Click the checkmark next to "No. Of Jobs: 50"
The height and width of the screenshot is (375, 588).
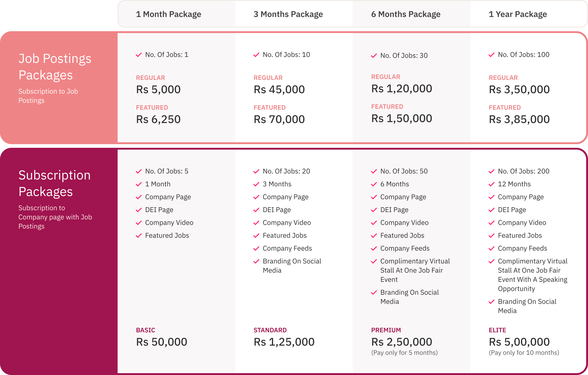coord(374,171)
